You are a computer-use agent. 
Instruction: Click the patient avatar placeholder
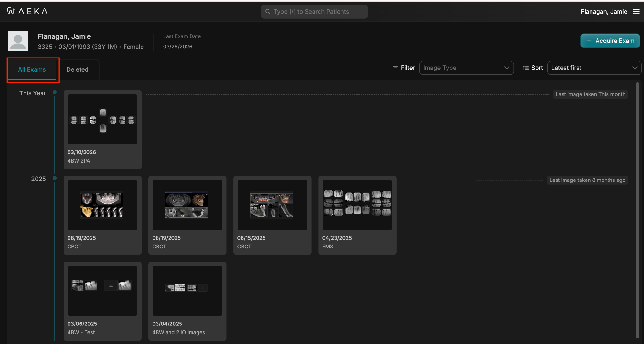pos(18,41)
